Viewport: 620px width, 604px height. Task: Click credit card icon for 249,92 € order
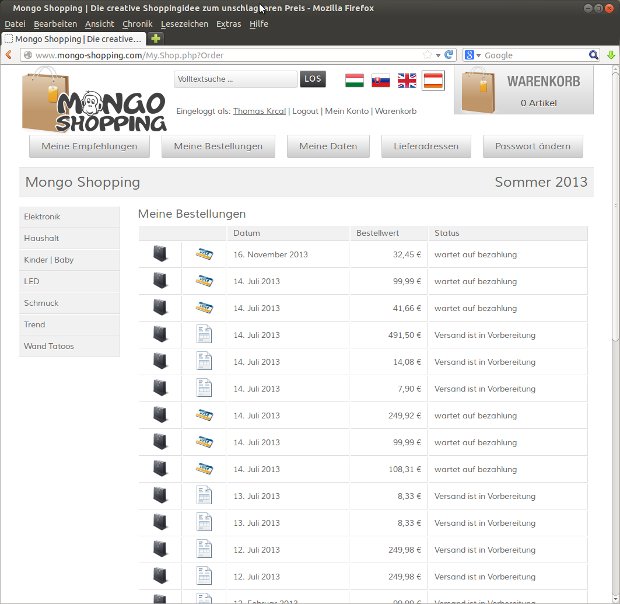pos(204,415)
